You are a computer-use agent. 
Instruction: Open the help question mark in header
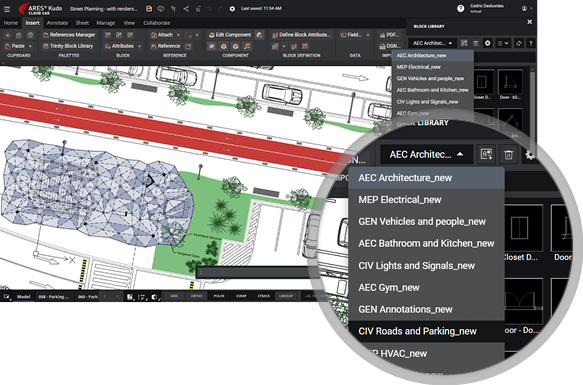pos(460,9)
